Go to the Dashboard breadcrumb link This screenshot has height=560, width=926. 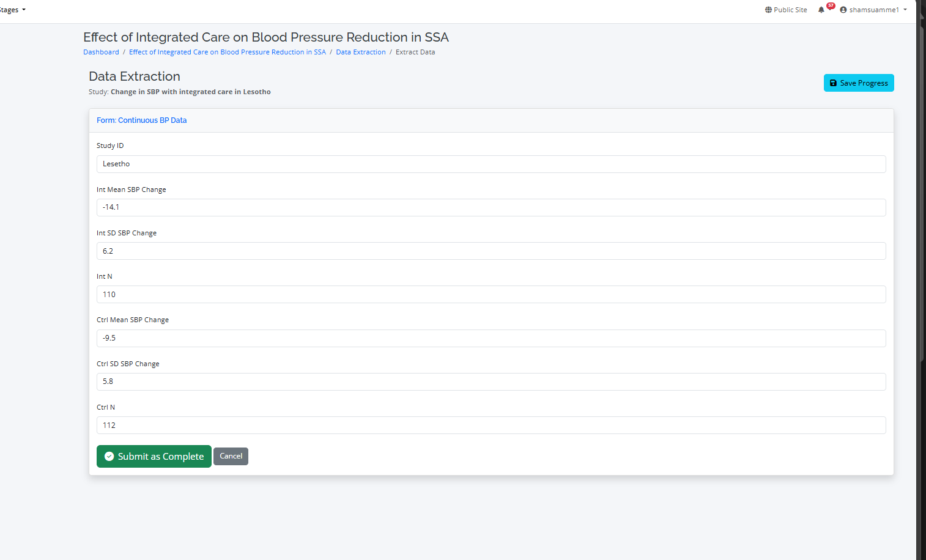(x=101, y=52)
